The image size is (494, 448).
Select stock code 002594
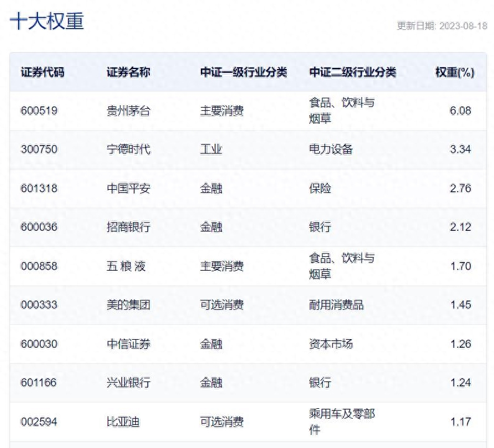tap(39, 421)
